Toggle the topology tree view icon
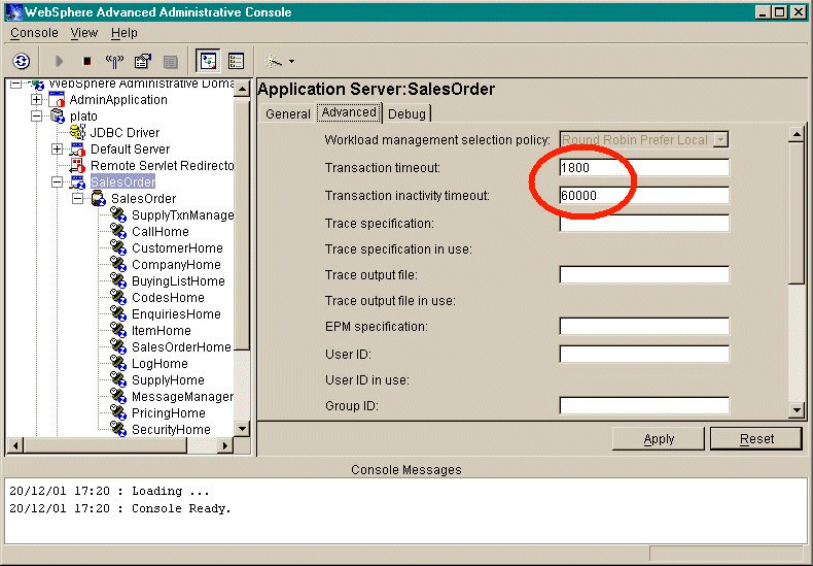The height and width of the screenshot is (566, 813). point(208,61)
